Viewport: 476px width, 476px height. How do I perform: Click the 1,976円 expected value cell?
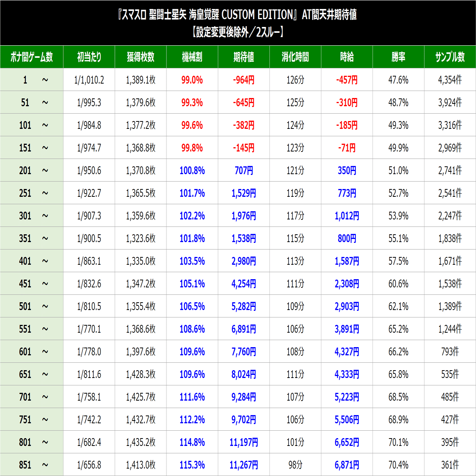244,216
